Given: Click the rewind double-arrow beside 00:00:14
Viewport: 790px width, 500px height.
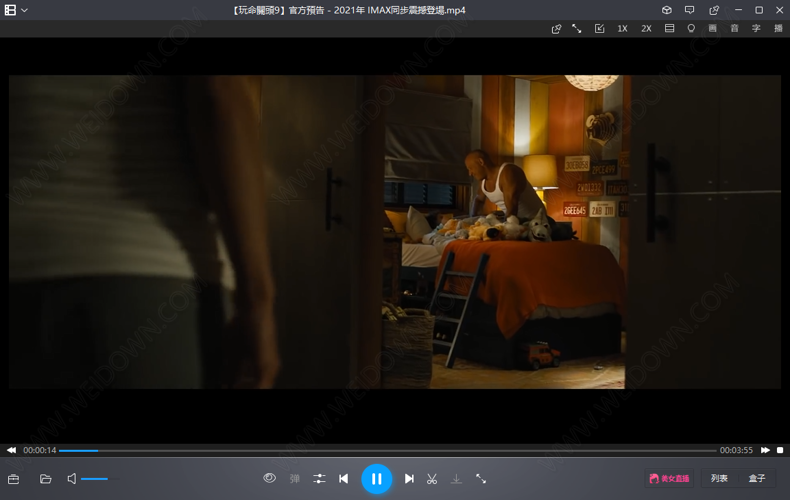Looking at the screenshot, I should click(x=11, y=450).
